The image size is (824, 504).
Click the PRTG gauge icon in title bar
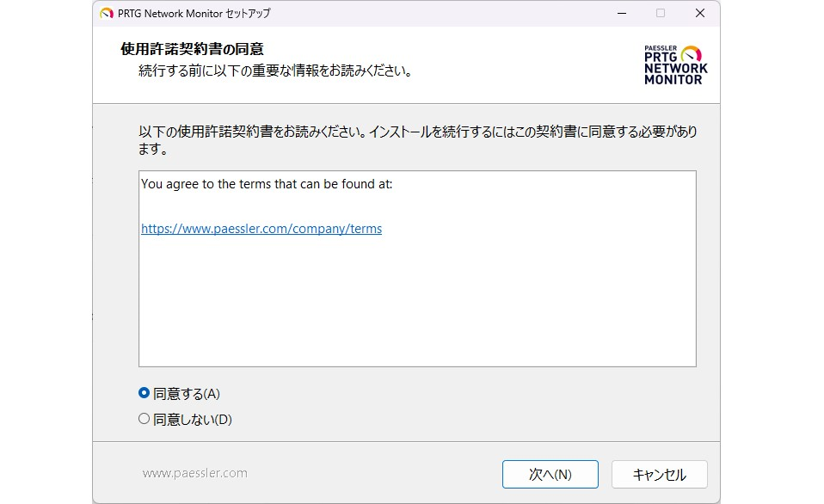click(107, 13)
